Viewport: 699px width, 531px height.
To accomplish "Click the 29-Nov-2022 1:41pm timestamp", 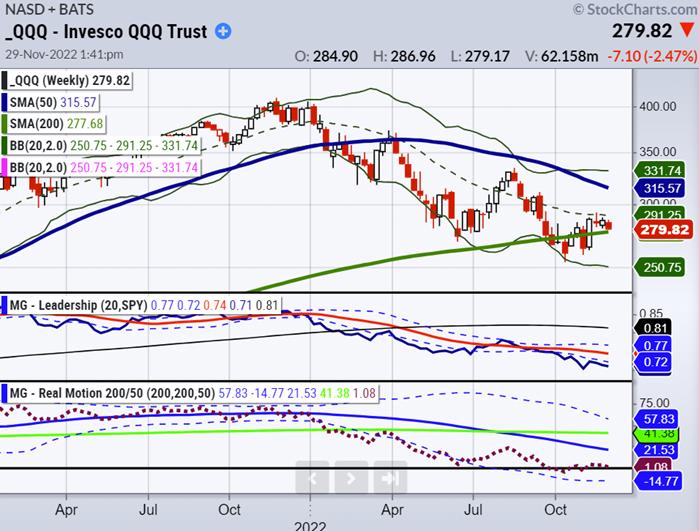I will pos(64,54).
